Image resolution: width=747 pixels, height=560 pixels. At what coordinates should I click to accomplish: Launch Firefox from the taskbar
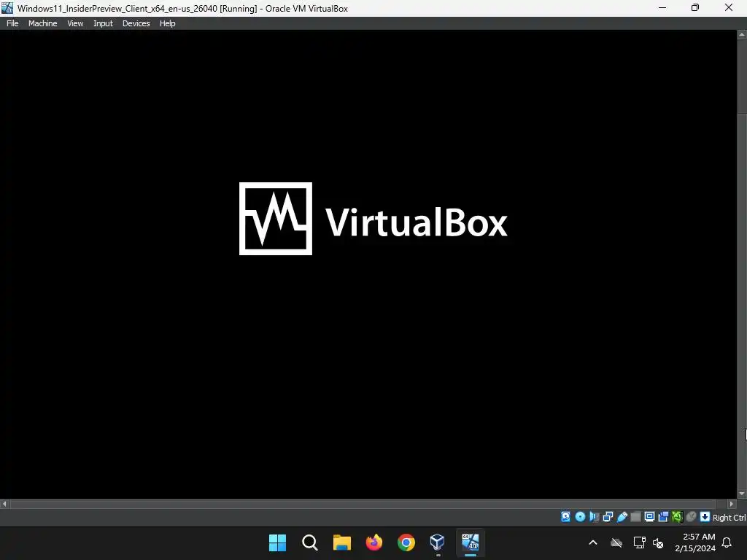[374, 542]
